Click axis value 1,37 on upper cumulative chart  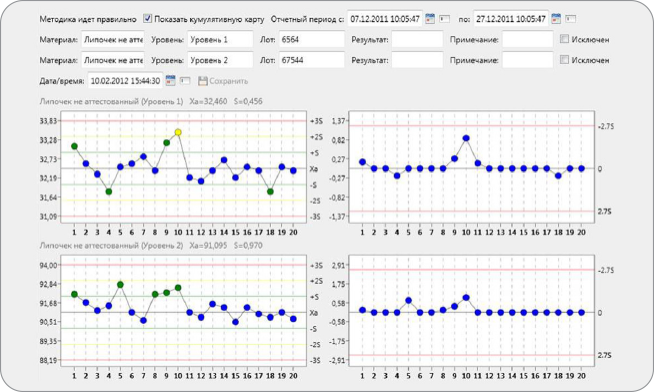pos(339,121)
